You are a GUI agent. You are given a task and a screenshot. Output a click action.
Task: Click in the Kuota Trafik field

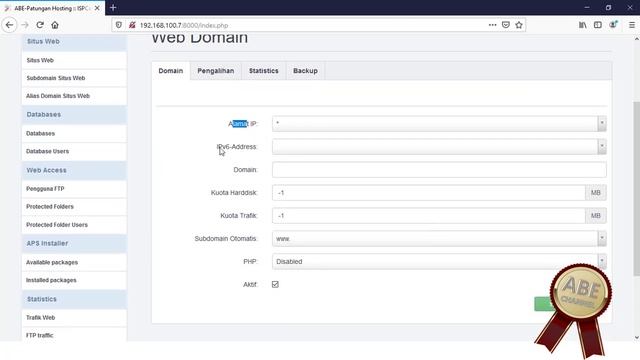click(x=429, y=216)
